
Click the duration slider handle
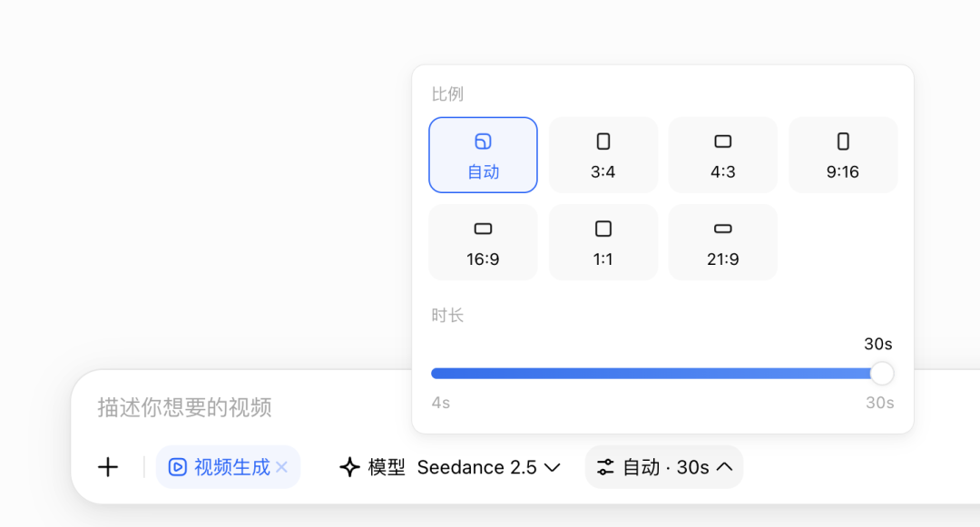point(882,374)
